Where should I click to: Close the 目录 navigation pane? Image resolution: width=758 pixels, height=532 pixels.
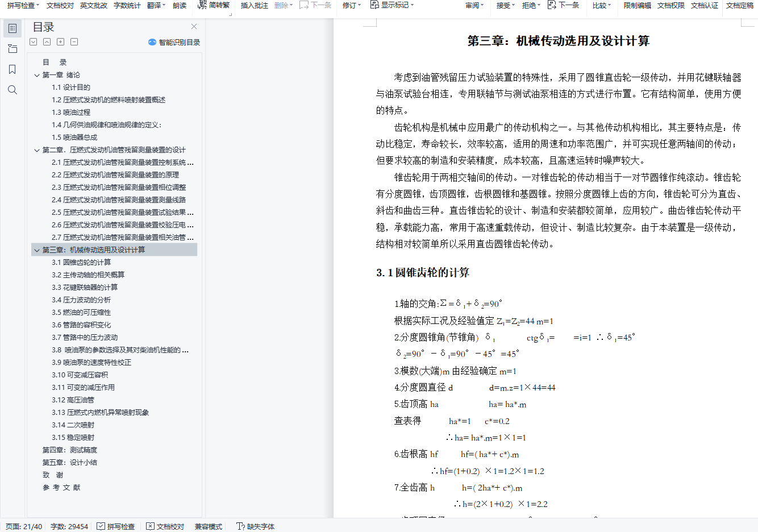pos(194,26)
